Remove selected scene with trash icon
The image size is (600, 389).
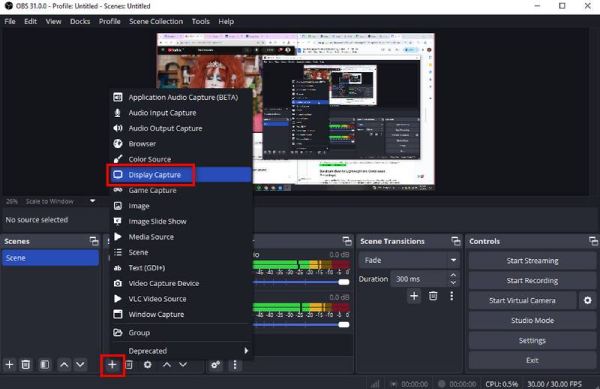(x=26, y=365)
